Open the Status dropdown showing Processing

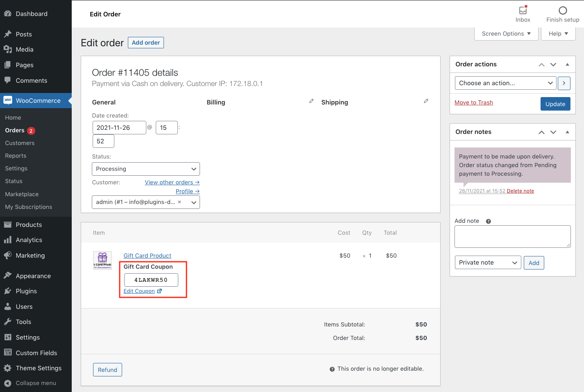146,169
